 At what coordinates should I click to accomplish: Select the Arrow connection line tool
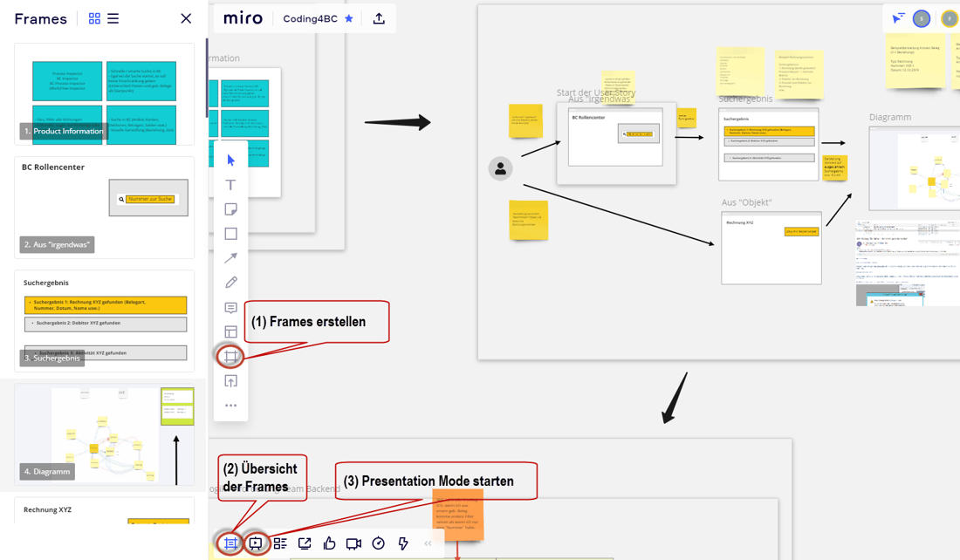click(230, 258)
